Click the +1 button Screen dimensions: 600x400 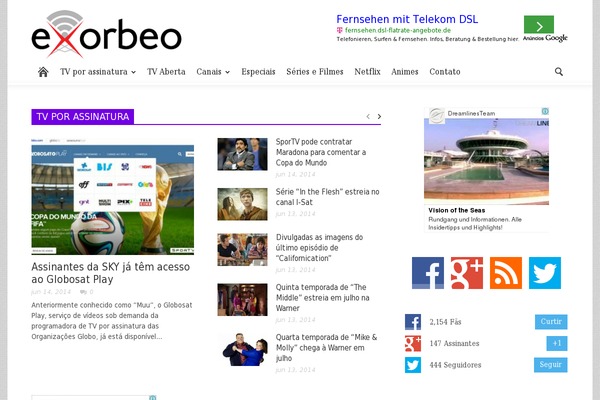coord(557,343)
